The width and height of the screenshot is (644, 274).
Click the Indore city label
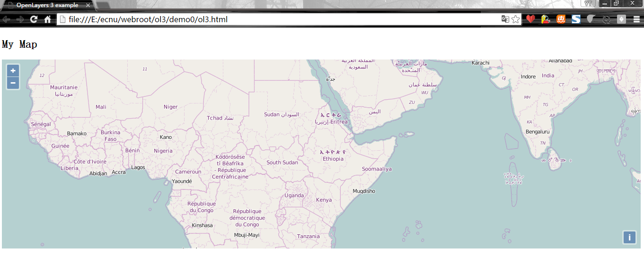[528, 77]
